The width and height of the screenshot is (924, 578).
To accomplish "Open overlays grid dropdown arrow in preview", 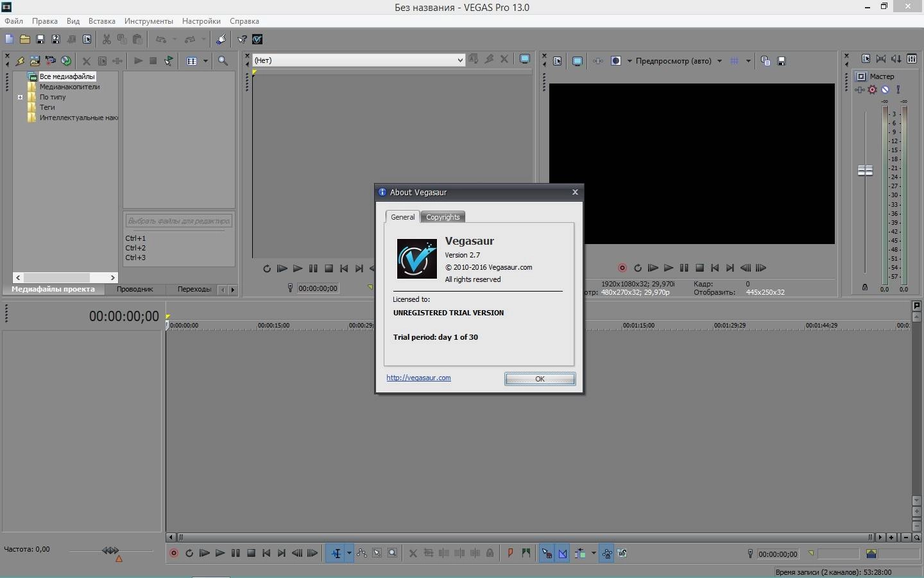I will [748, 61].
